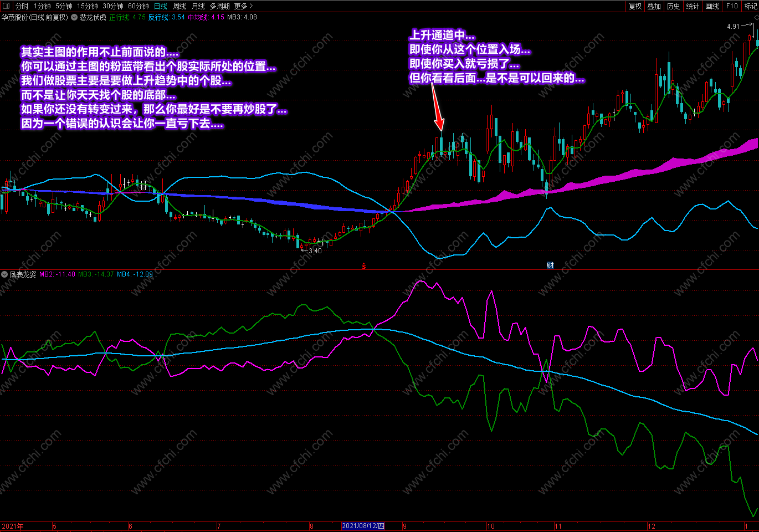Viewport: 759px width, 532px height.
Task: Click the 正行线: 4.75 value
Action: [127, 17]
